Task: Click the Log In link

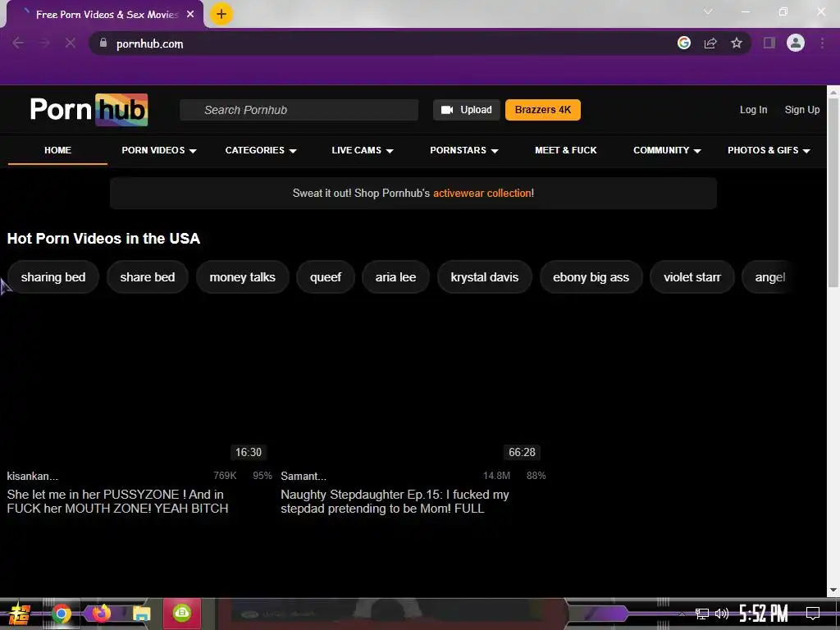Action: pyautogui.click(x=753, y=110)
